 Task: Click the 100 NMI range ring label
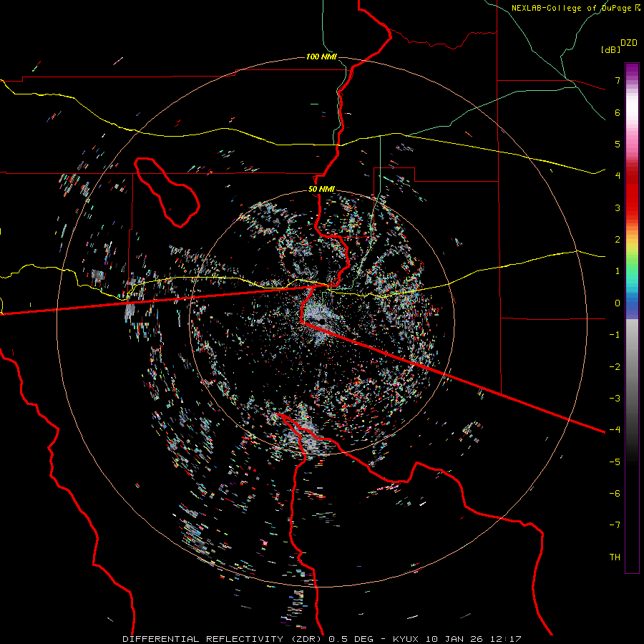tap(321, 57)
